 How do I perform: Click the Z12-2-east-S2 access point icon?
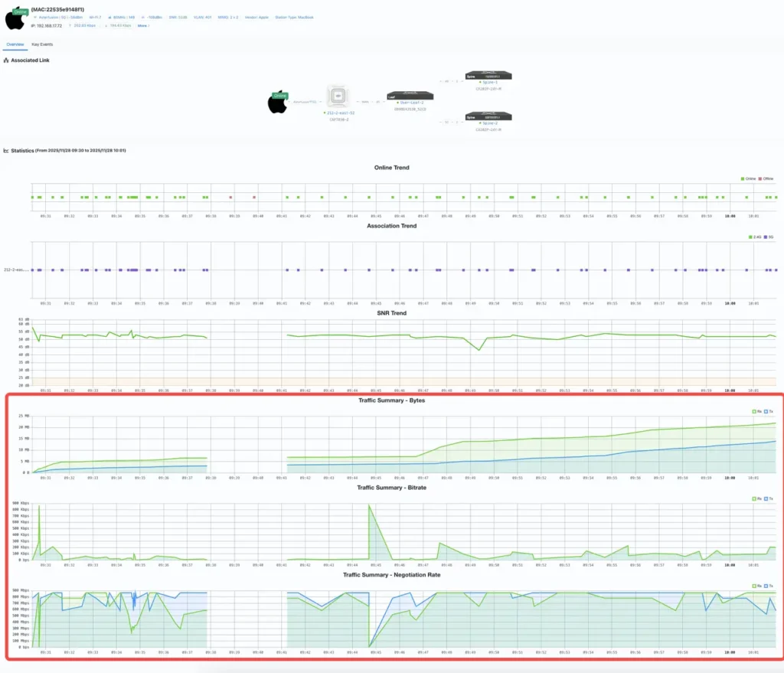coord(338,96)
